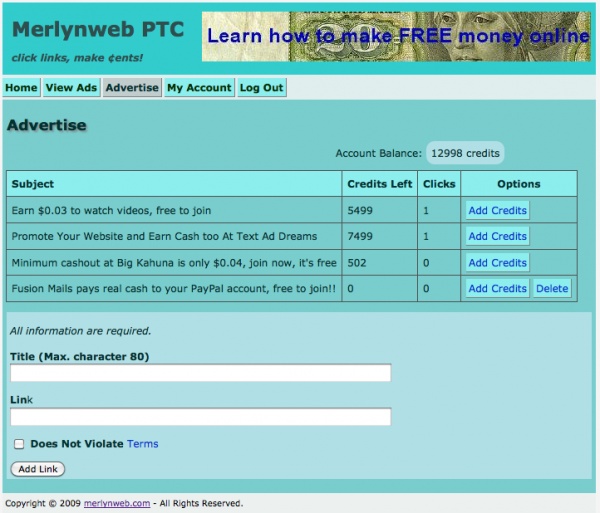The width and height of the screenshot is (600, 513).
Task: Click the Learn how to make FREE money banner
Action: point(396,36)
